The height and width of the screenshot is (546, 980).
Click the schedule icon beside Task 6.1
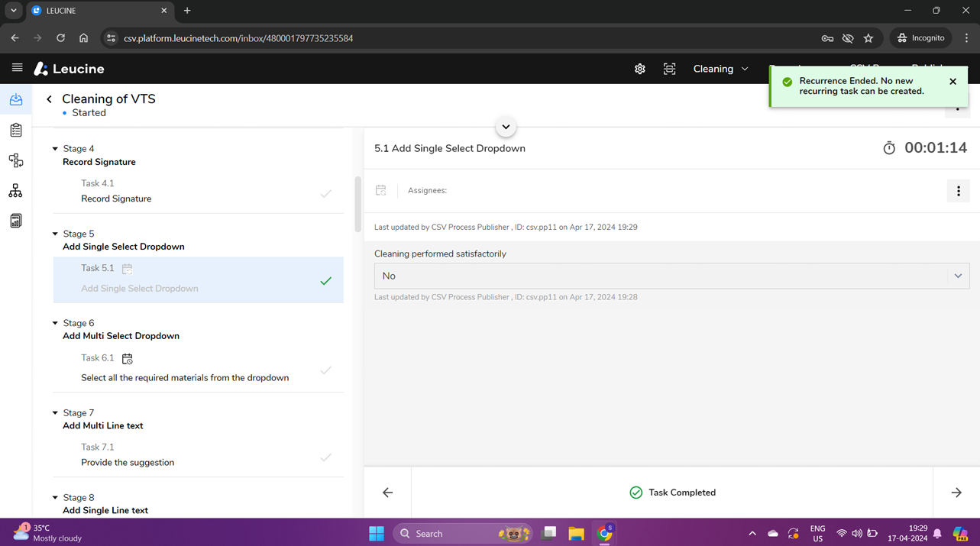pos(128,358)
